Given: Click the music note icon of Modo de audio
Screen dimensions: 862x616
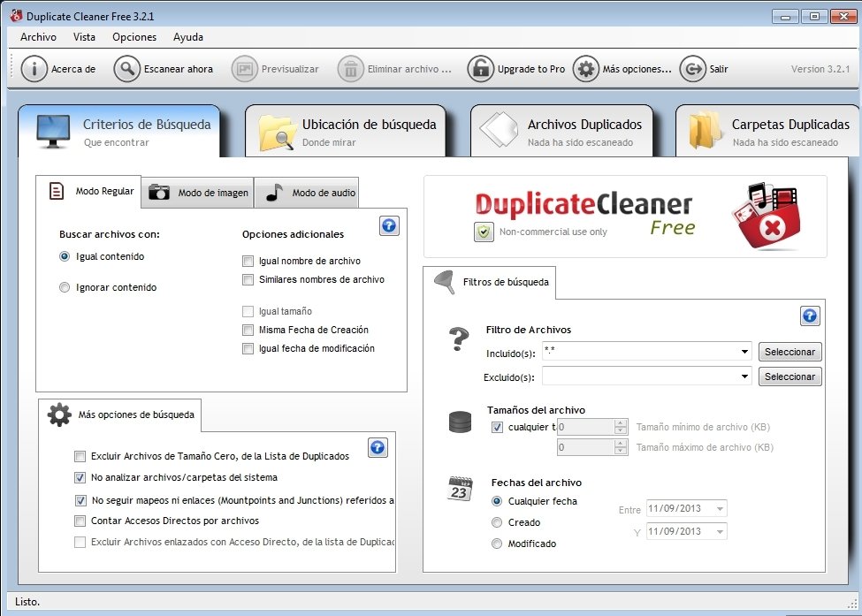Looking at the screenshot, I should [274, 193].
